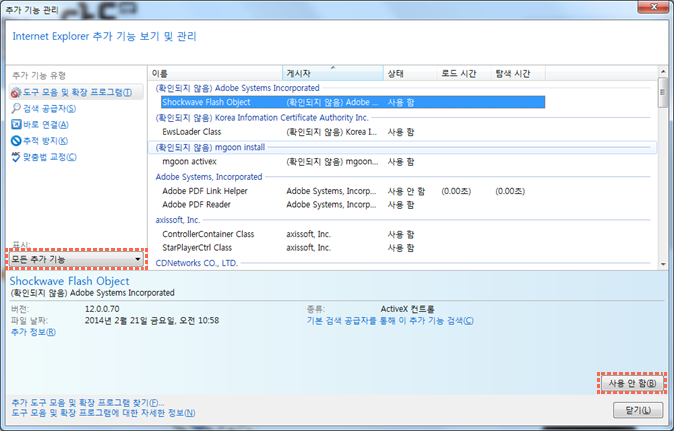
Task: Click the Accelerators (바로 연결) icon
Action: 16,125
